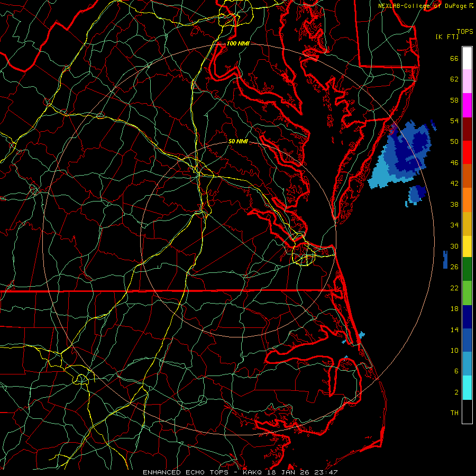The height and width of the screenshot is (476, 476).
Task: Click the '[K FT]' units label
Action: [x=447, y=36]
